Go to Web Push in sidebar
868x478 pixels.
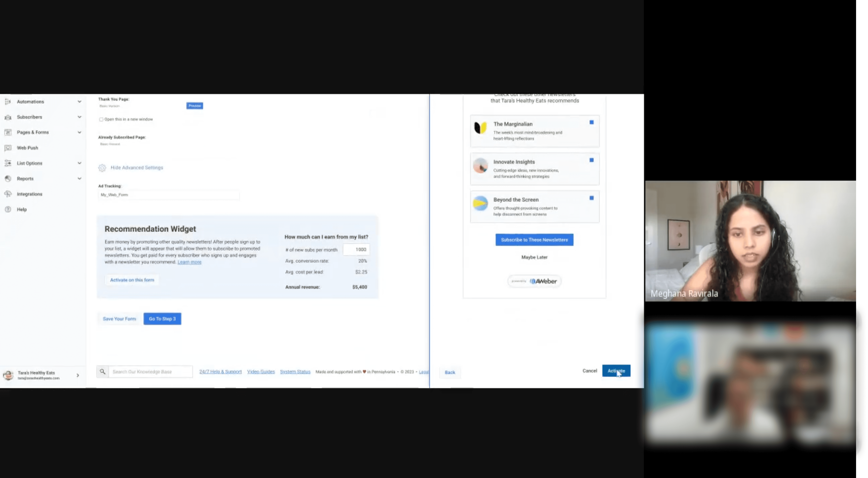pyautogui.click(x=27, y=148)
